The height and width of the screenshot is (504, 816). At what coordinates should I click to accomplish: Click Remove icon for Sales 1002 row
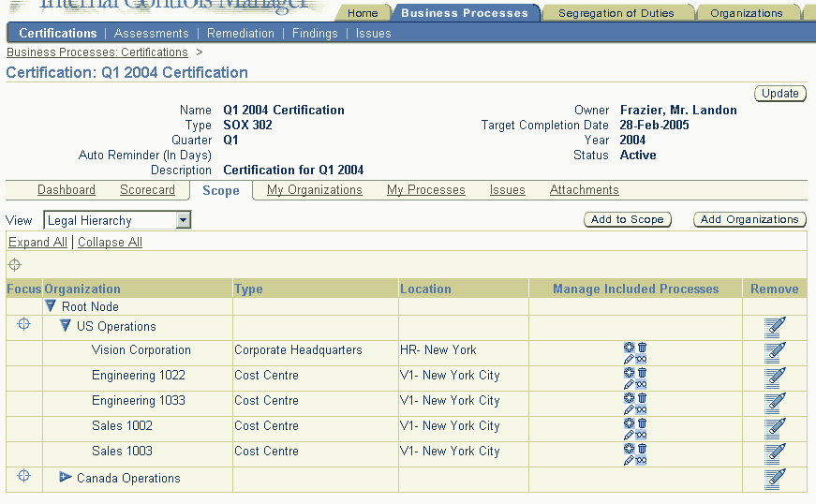point(775,429)
